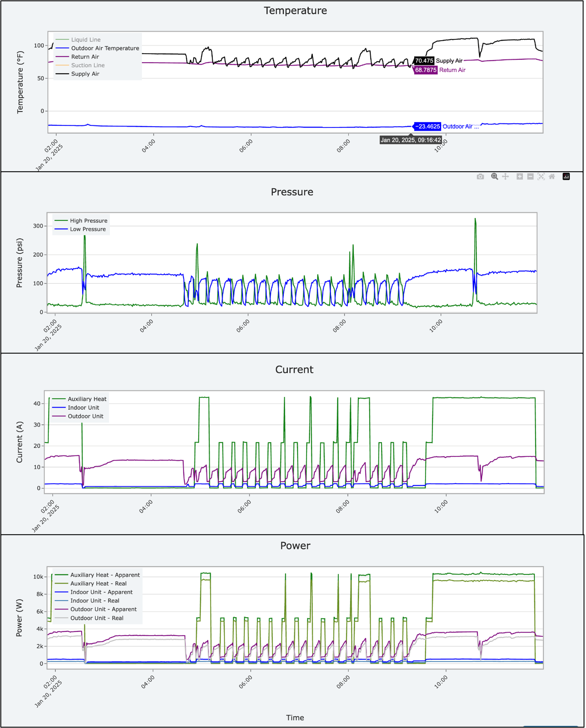The width and height of the screenshot is (586, 728).
Task: Click the Zoom in plus icon
Action: [520, 176]
